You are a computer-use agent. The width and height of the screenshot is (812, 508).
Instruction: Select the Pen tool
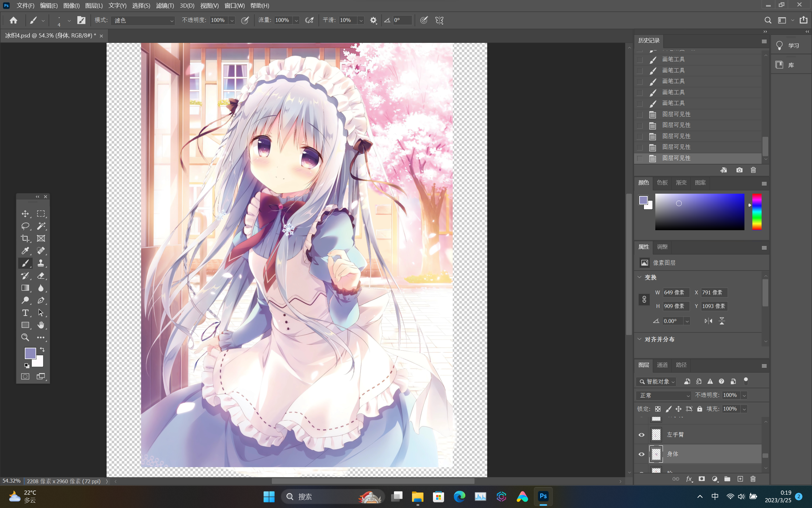coord(41,300)
